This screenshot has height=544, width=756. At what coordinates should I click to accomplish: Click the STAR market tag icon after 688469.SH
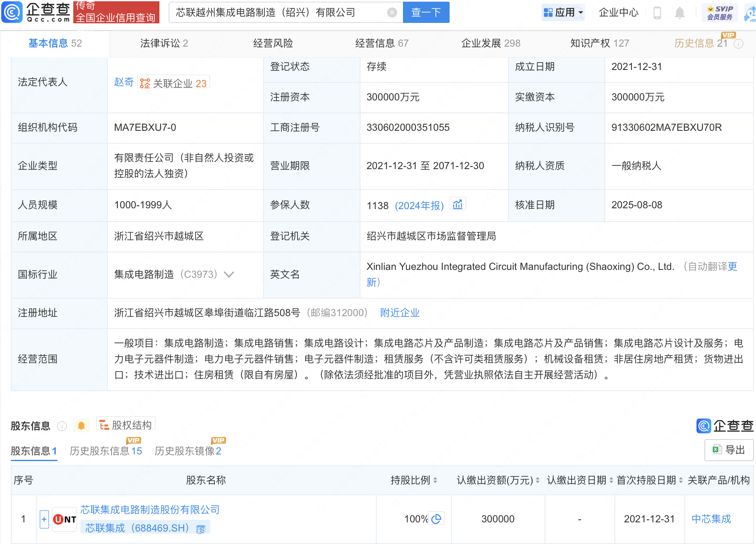click(x=201, y=529)
